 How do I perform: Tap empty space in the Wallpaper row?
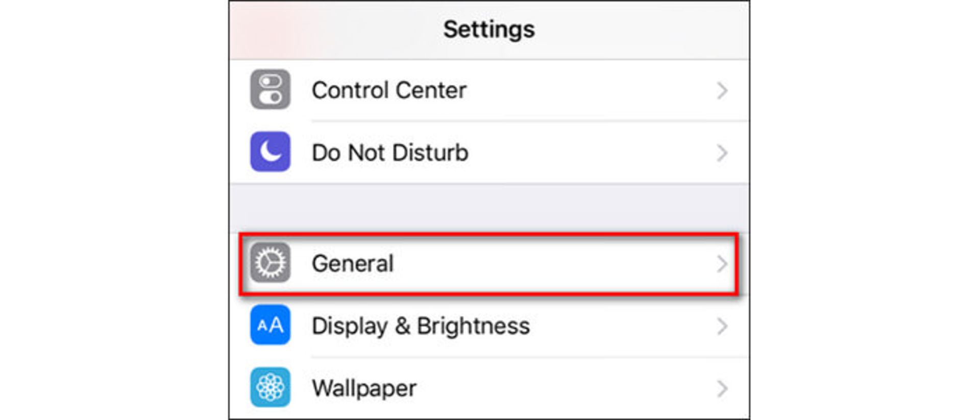[x=561, y=388]
